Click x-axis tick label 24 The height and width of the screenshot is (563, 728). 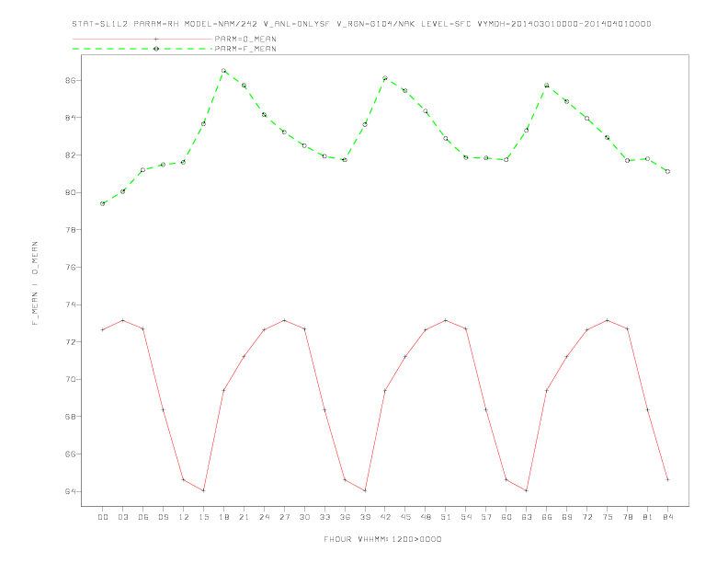click(264, 517)
